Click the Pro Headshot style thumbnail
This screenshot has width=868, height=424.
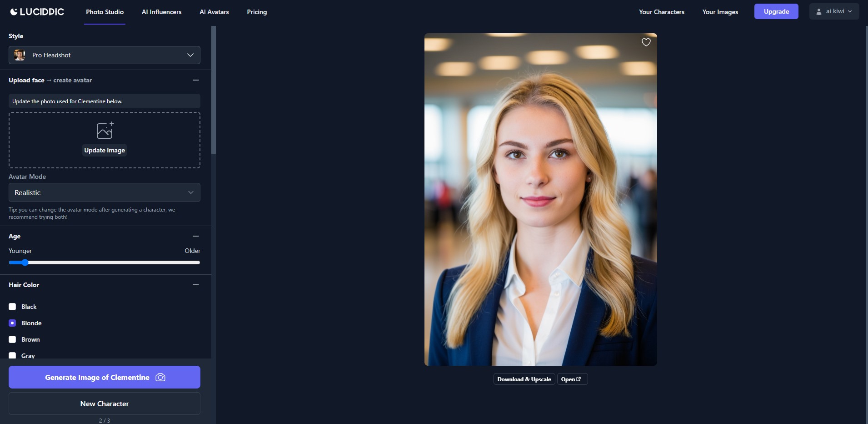[x=20, y=55]
